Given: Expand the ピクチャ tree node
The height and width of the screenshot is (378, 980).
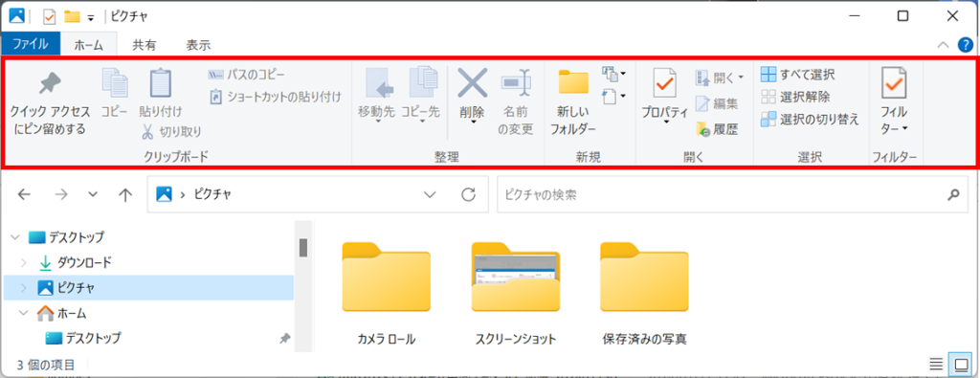Looking at the screenshot, I should pyautogui.click(x=24, y=288).
